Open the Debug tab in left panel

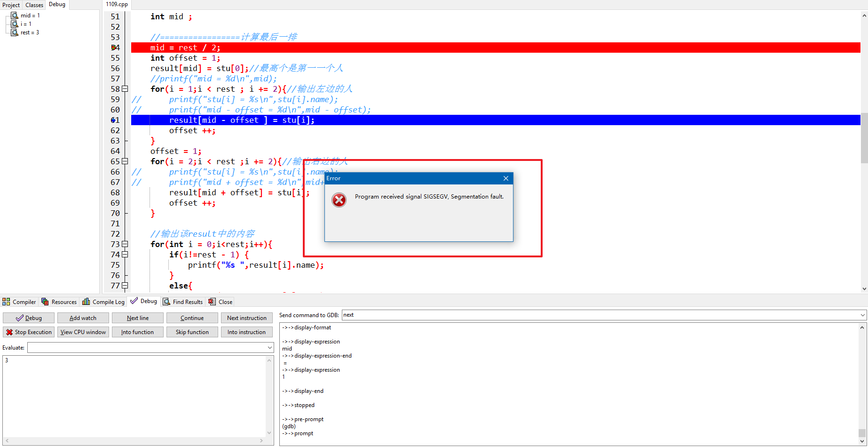57,4
